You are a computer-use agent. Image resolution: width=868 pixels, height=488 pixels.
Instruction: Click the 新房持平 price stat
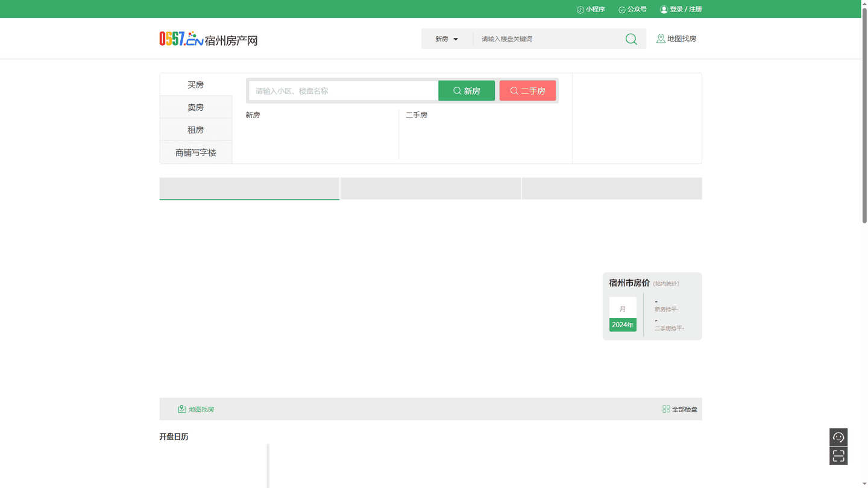click(666, 309)
